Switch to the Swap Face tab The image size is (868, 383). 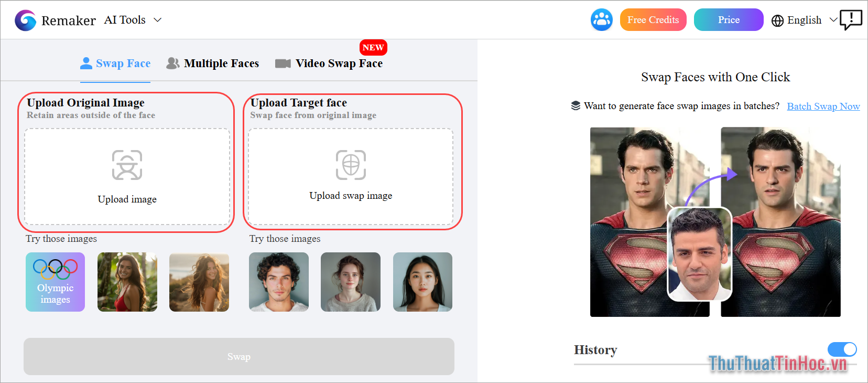pos(115,63)
